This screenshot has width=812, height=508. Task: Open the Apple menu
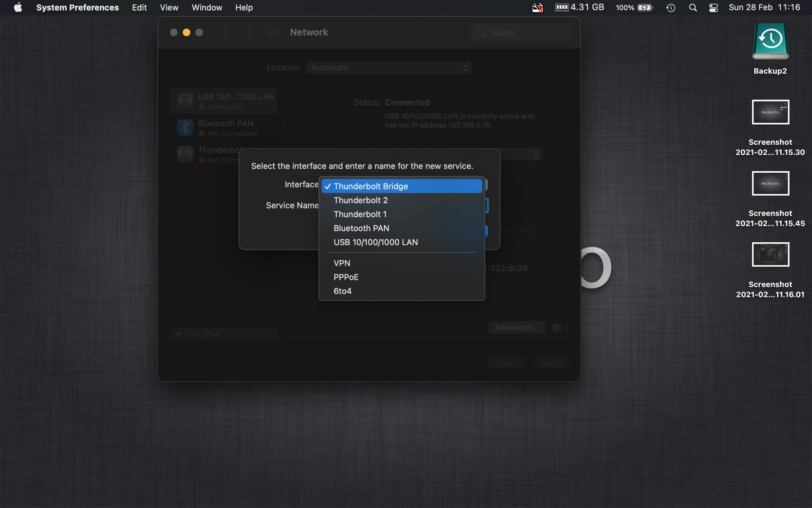click(x=18, y=7)
